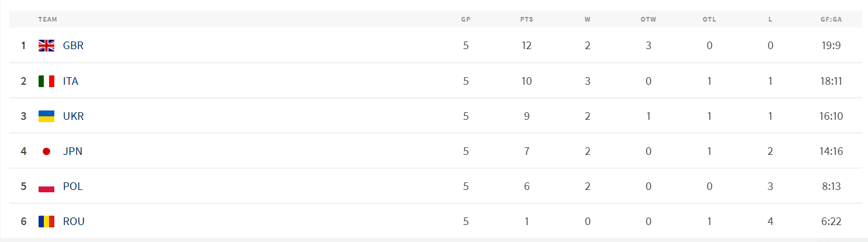Click GBR's points value 12
Image resolution: width=868 pixels, height=242 pixels.
pos(527,46)
